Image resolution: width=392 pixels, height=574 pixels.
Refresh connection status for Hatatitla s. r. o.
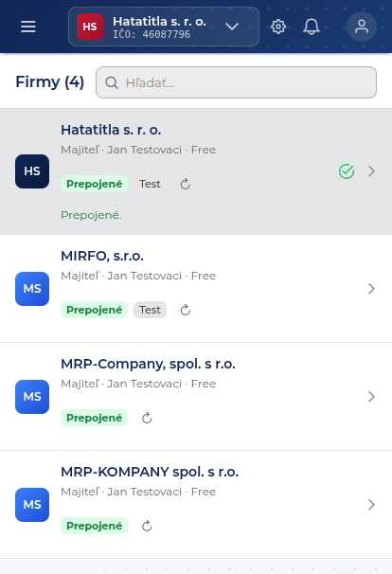point(186,184)
